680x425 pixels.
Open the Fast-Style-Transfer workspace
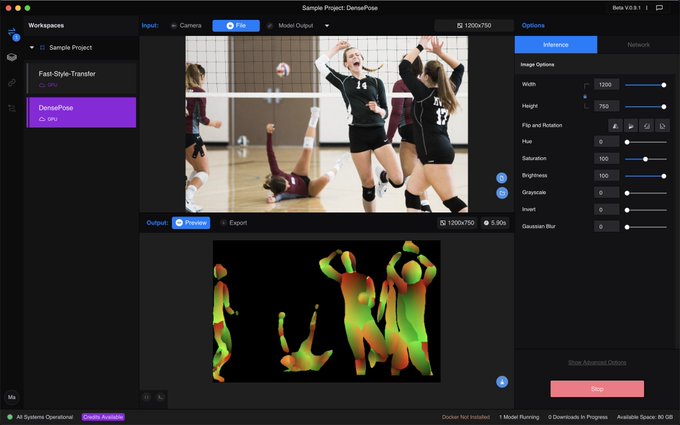(x=81, y=78)
